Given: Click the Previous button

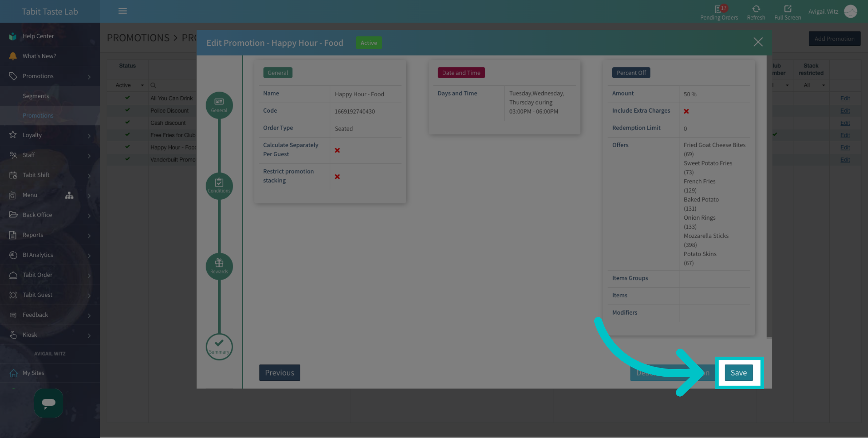Looking at the screenshot, I should pos(279,373).
